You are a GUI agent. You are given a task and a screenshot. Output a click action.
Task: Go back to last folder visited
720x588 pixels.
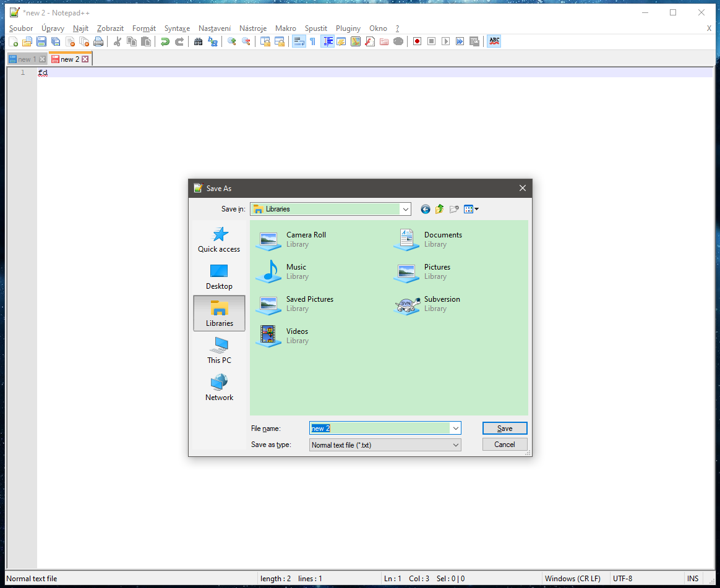[x=426, y=210]
